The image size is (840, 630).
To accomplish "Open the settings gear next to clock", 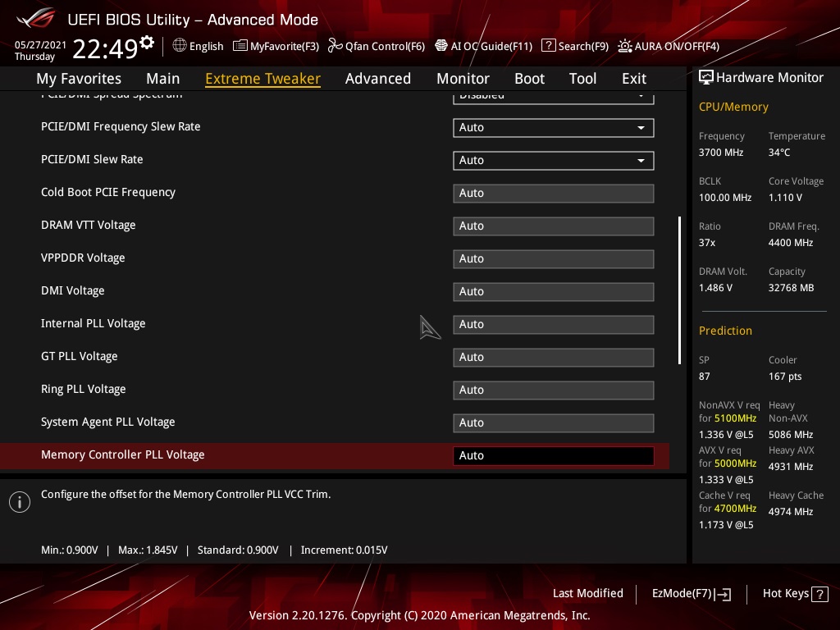I will pos(147,43).
